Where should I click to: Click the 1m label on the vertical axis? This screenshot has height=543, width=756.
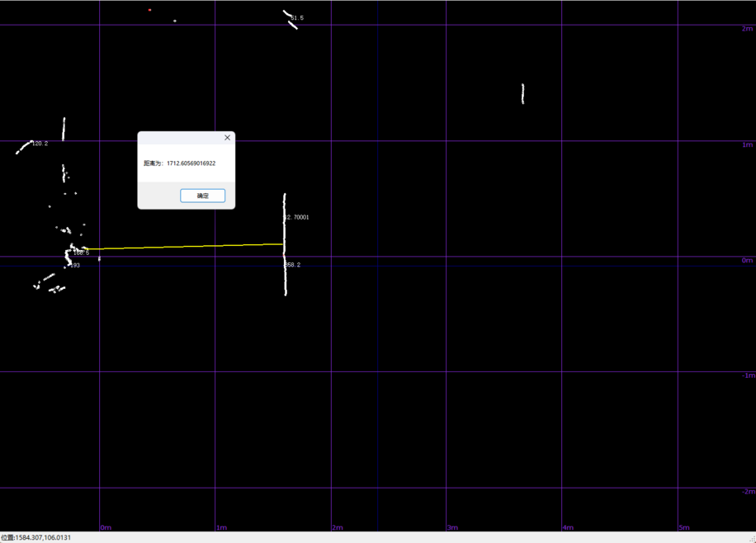click(747, 144)
